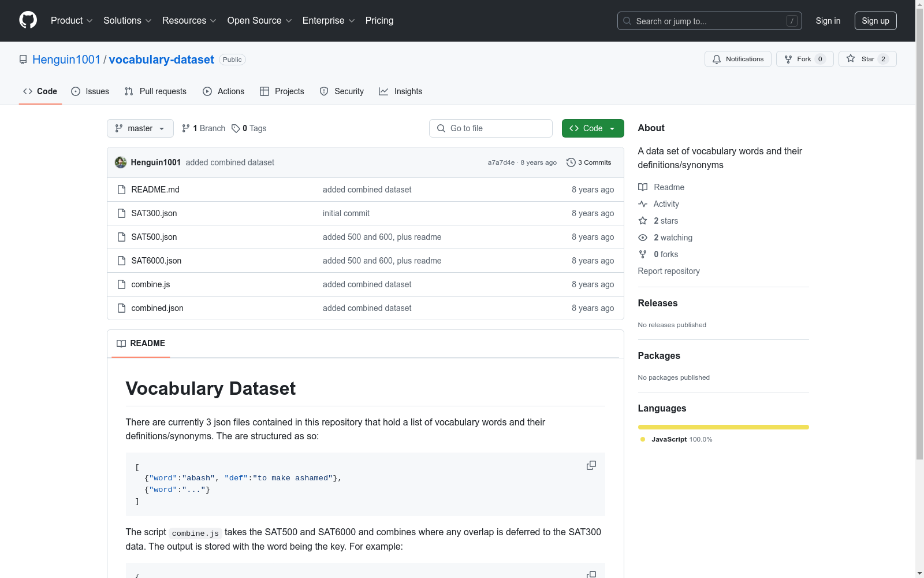The height and width of the screenshot is (578, 924).
Task: Click the file icon next to combined.json
Action: (121, 308)
